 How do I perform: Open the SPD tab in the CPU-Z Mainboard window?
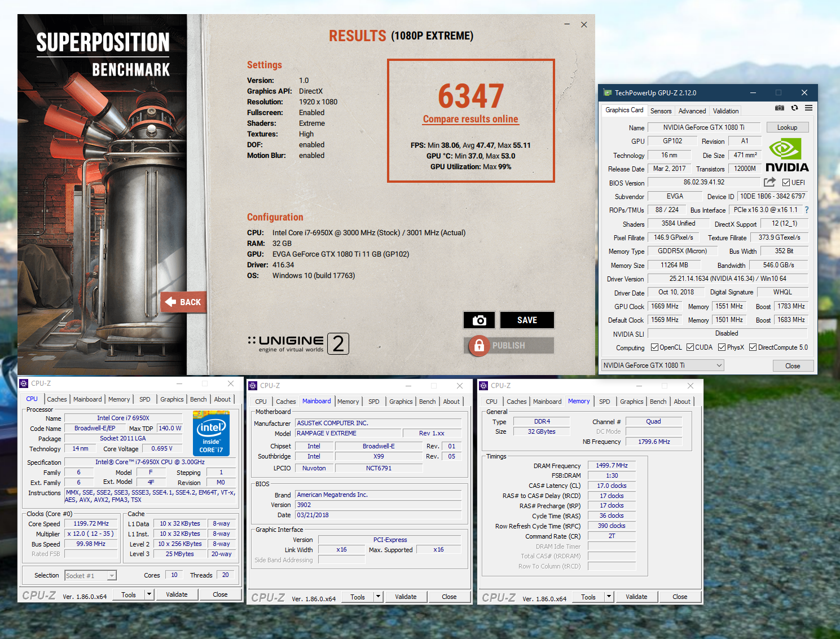click(374, 402)
